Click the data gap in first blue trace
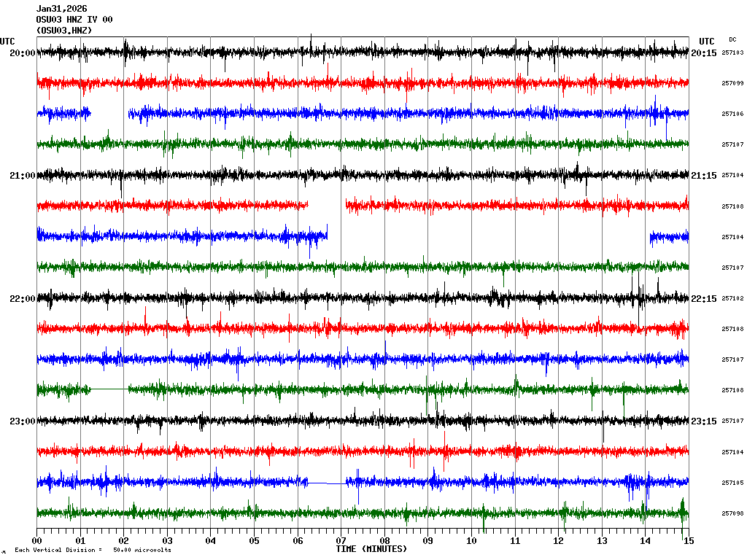The height and width of the screenshot is (560, 747). pos(109,114)
